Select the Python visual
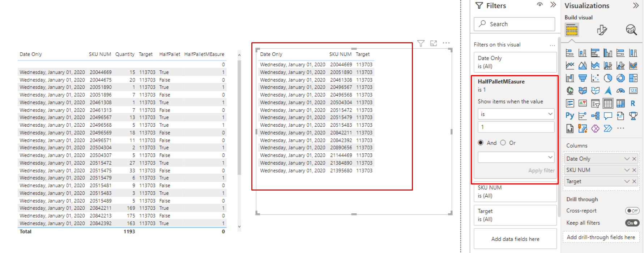 (570, 116)
